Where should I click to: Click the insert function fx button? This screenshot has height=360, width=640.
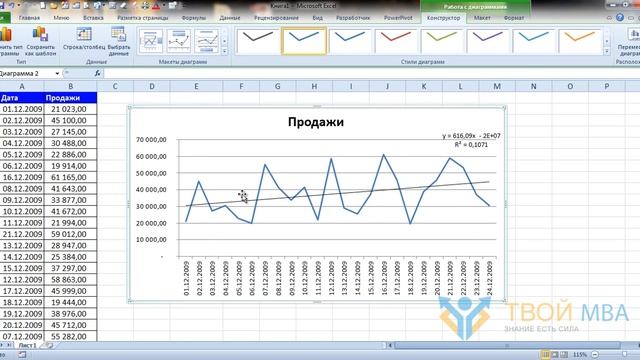coord(97,73)
